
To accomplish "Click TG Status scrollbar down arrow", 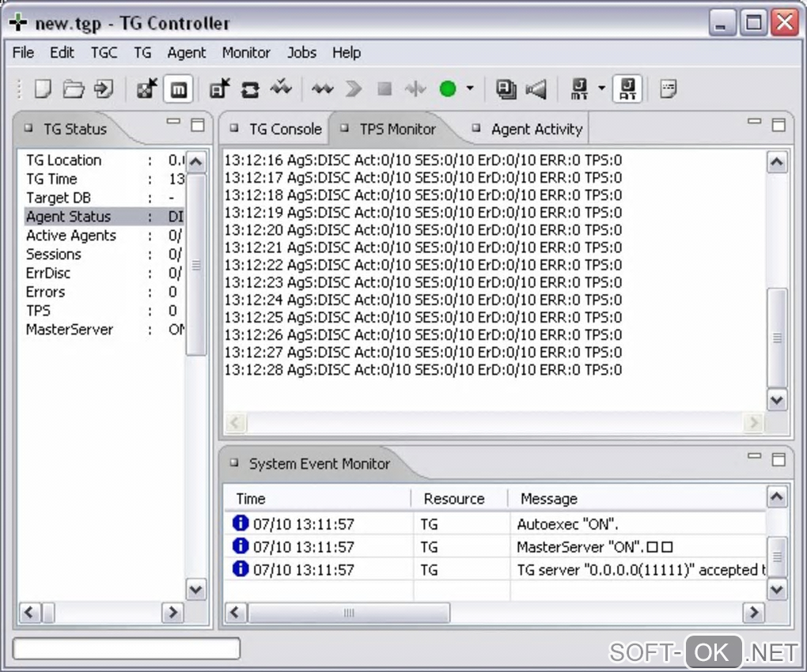I will (x=195, y=589).
